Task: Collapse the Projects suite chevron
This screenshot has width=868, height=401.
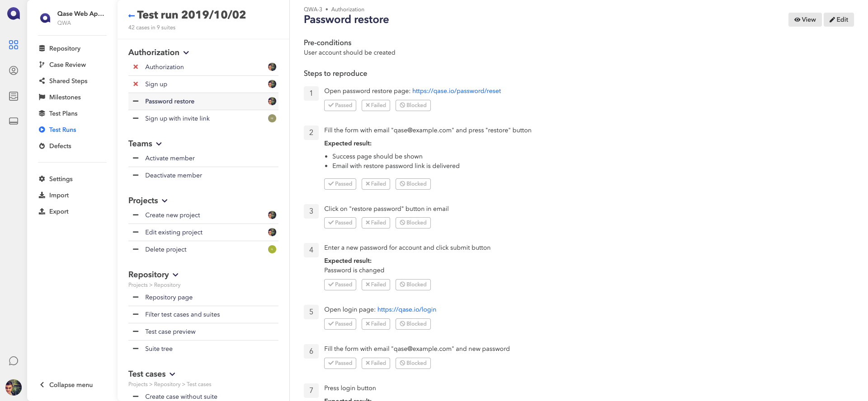Action: point(165,201)
